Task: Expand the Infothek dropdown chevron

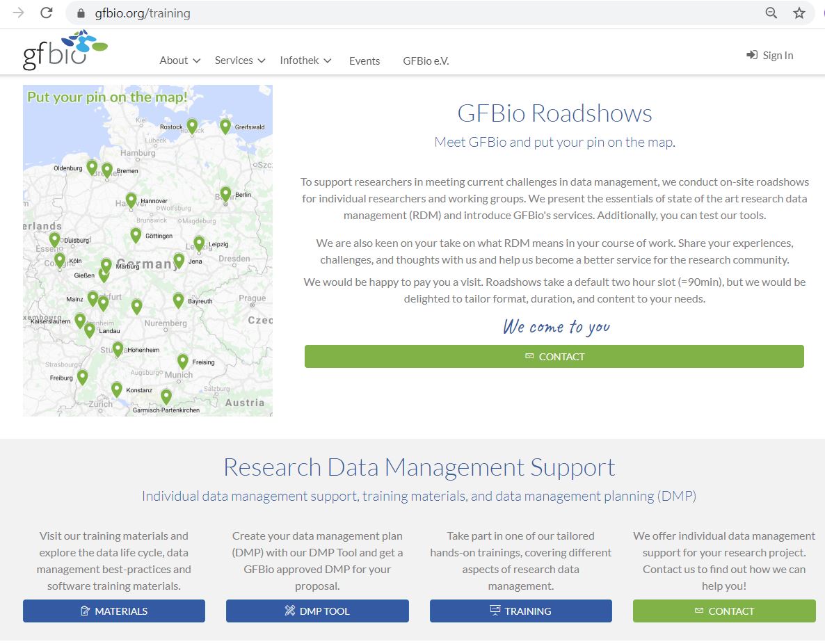Action: [x=327, y=61]
